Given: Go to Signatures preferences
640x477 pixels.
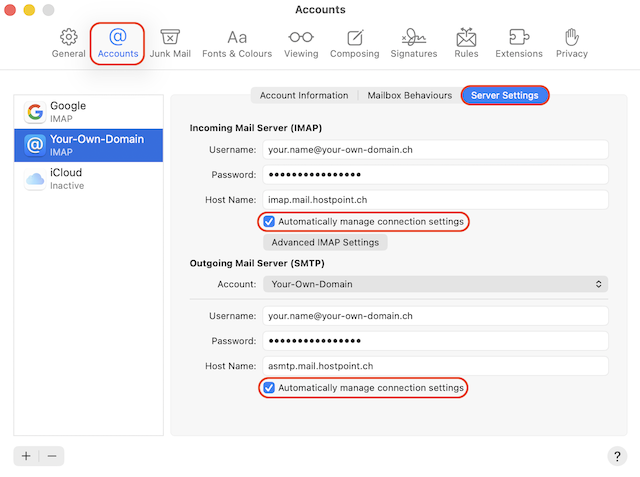Looking at the screenshot, I should [413, 43].
